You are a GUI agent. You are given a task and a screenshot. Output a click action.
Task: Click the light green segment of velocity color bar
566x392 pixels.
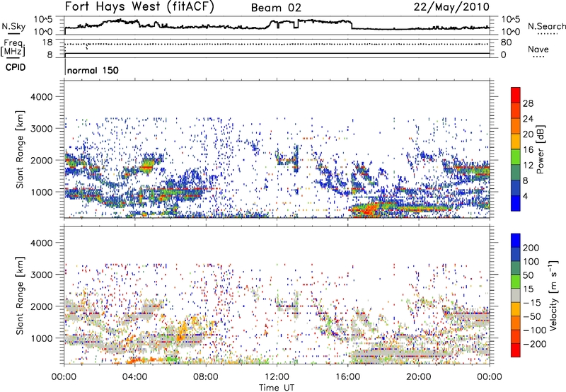[x=516, y=282]
